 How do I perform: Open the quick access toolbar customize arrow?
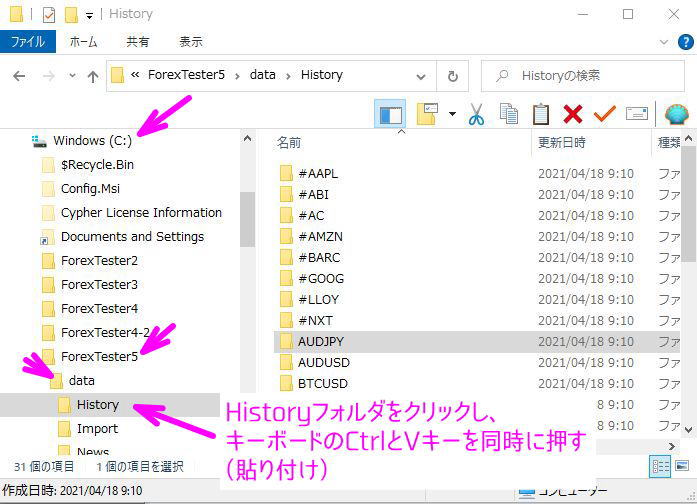tap(89, 16)
